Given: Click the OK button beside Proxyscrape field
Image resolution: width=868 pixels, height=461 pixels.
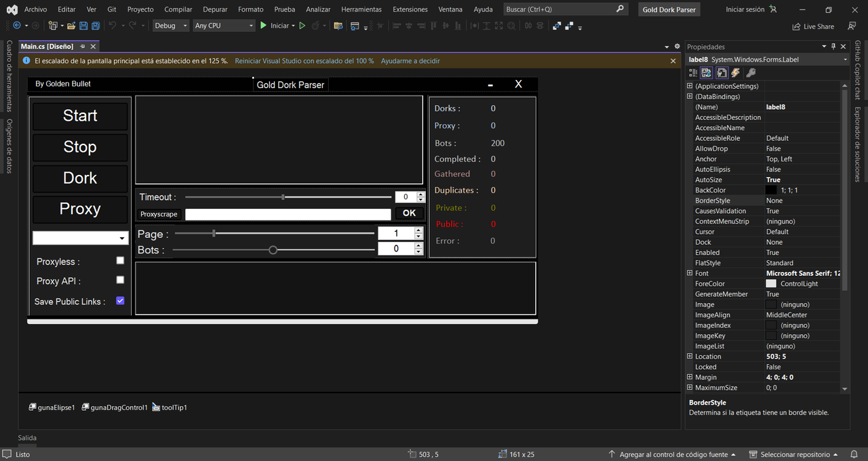Looking at the screenshot, I should [x=410, y=213].
